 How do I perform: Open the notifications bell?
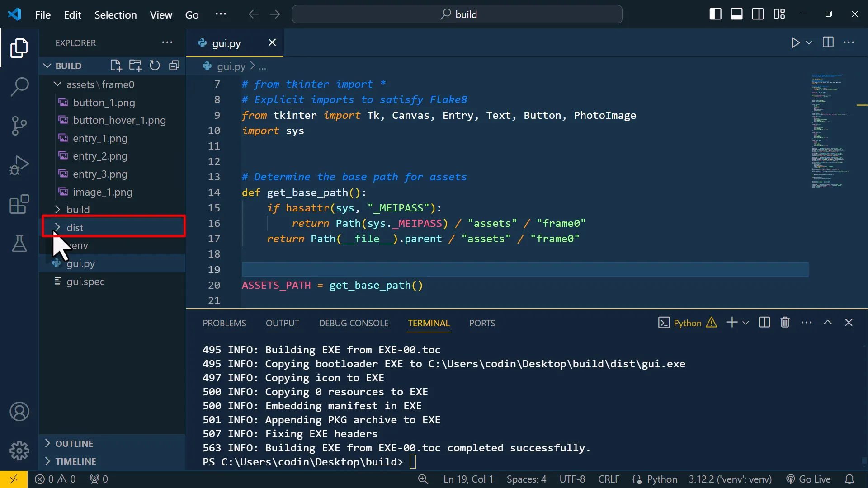[849, 479]
